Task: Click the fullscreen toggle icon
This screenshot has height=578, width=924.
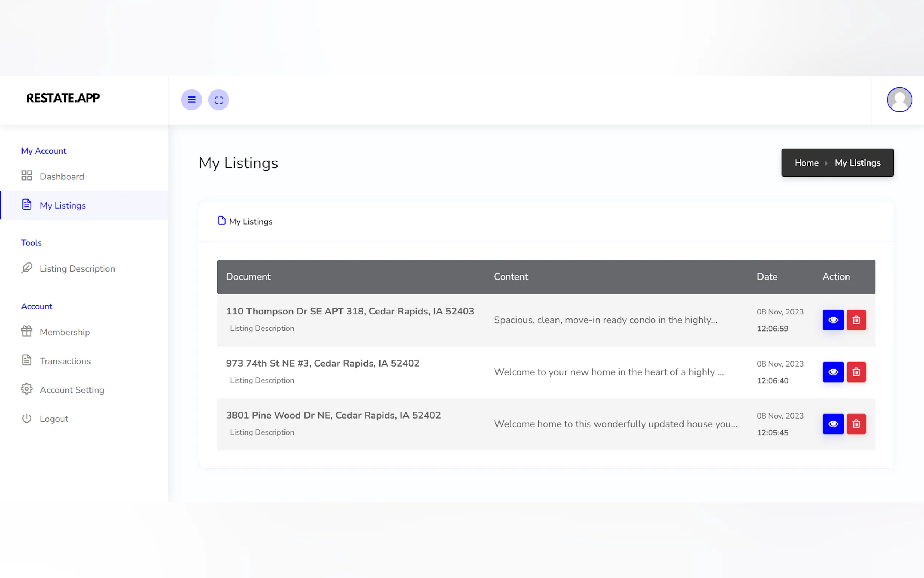Action: 219,100
